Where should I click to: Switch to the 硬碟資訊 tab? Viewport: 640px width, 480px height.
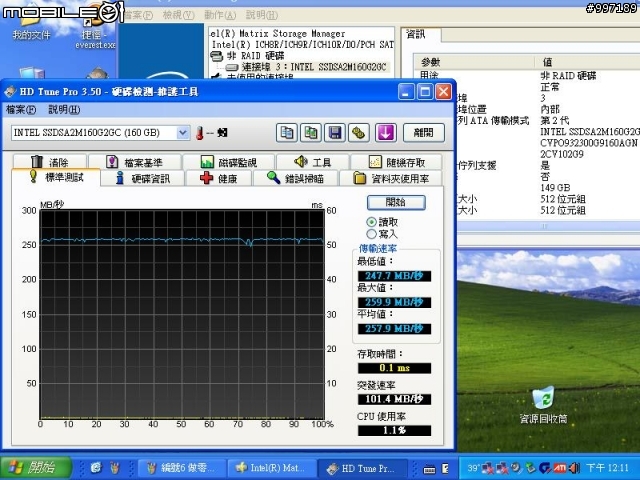click(143, 178)
